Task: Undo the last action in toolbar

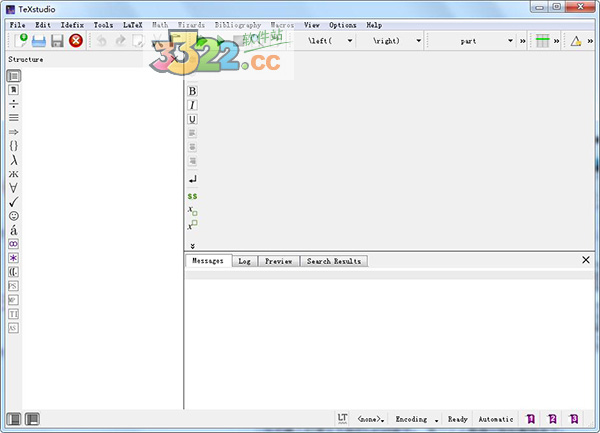Action: 102,41
